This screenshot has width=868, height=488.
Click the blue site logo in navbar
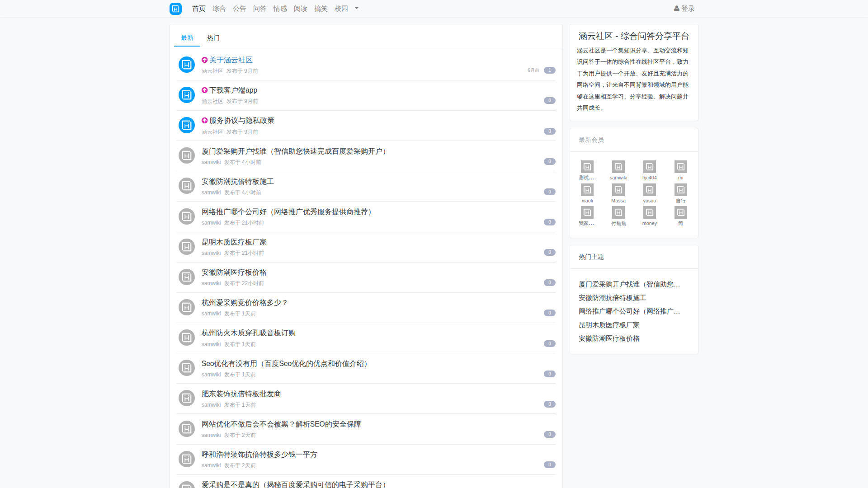point(175,9)
